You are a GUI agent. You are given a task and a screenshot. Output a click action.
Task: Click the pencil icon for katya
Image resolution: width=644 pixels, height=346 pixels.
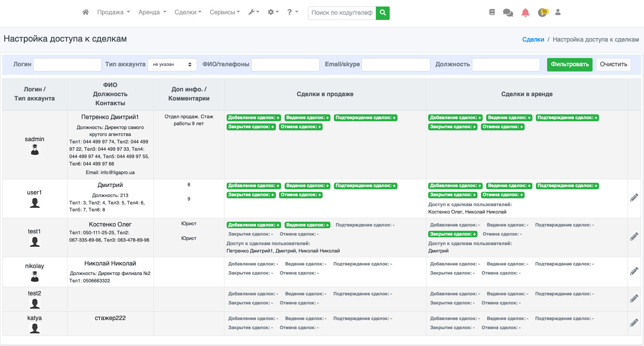pyautogui.click(x=634, y=323)
